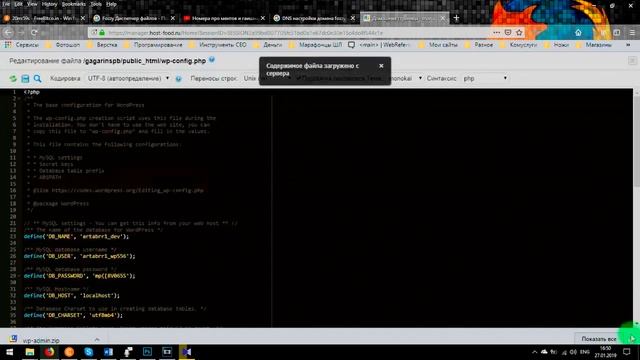Open Visual Studio from taskbar
The width and height of the screenshot is (640, 360).
pos(186,352)
